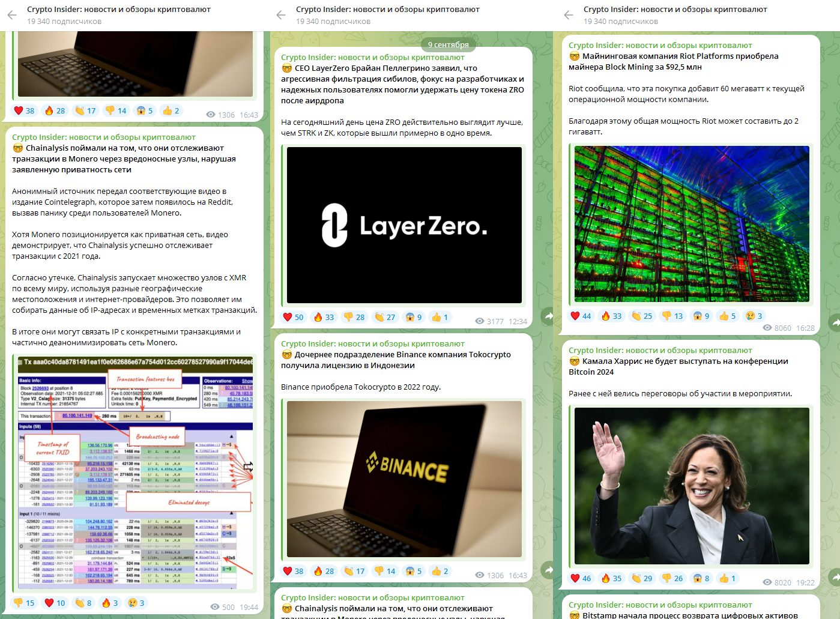Toggle clapping reaction with 25 on Riot post
840x619 pixels.
coord(642,316)
